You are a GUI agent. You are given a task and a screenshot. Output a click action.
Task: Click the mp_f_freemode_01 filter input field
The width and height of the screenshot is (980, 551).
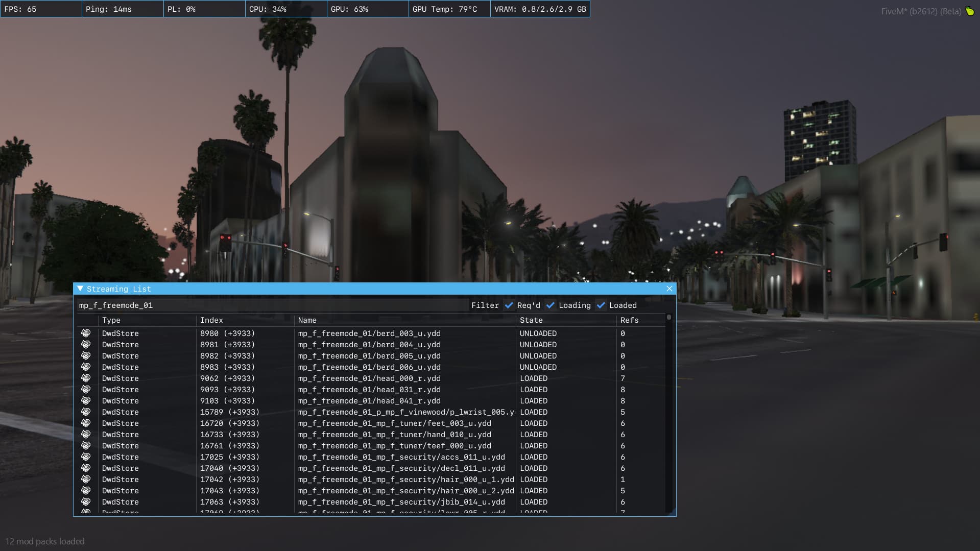272,305
